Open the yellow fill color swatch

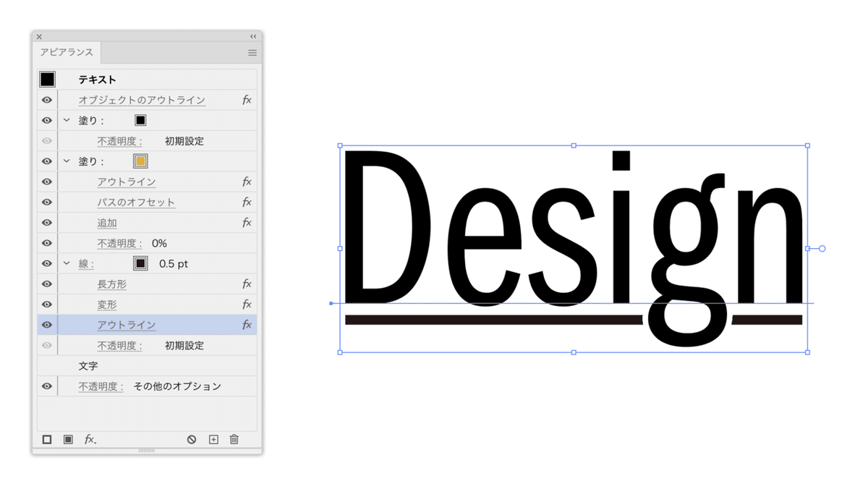(140, 161)
